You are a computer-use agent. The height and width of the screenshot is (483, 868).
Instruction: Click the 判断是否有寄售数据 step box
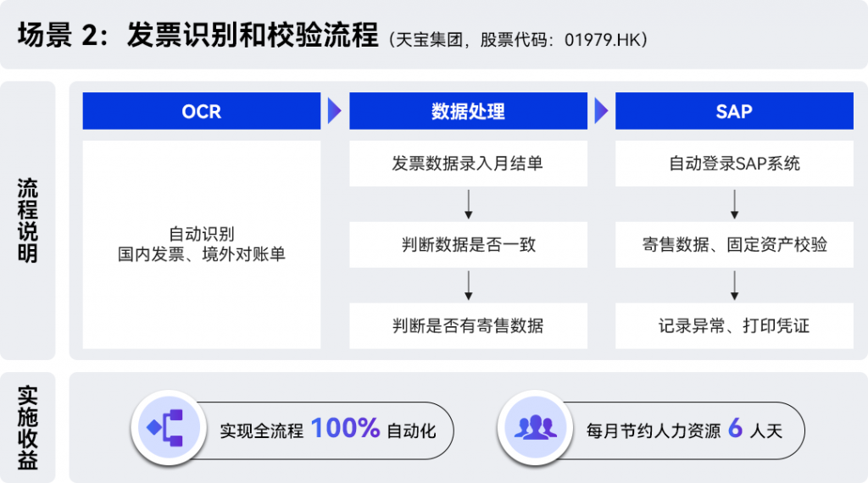coord(468,326)
